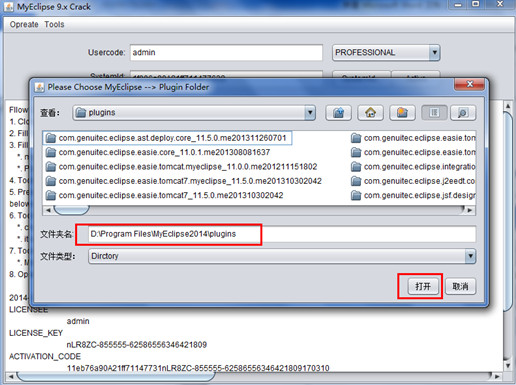516x385 pixels.
Task: Open the Dirctory file type dropdown
Action: 470,256
